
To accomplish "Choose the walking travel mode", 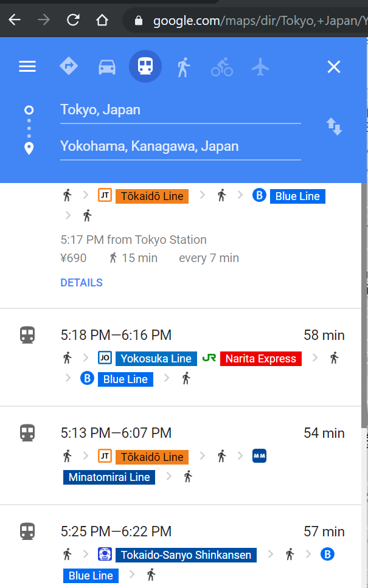I will [184, 67].
